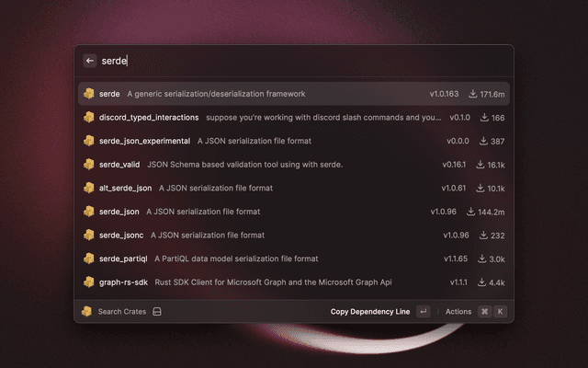Click the K shortcut key badge
Screen dimensions: 588x368
(x=501, y=312)
